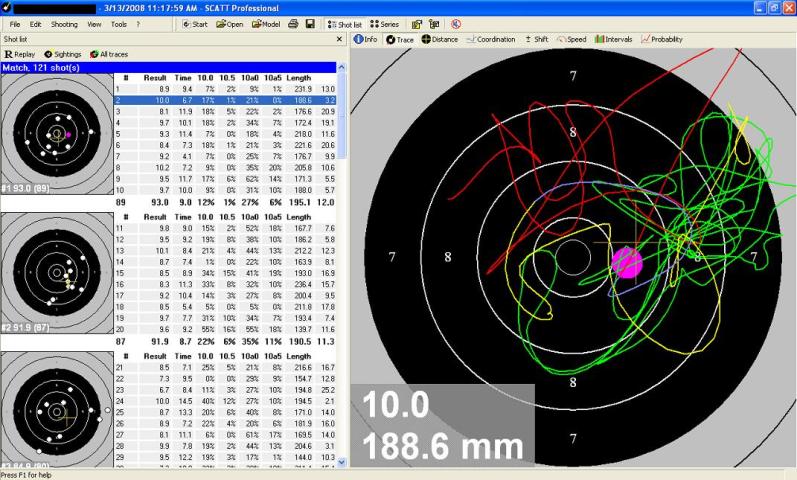797x480 pixels.
Task: Switch to the Coordination tab
Action: [491, 39]
